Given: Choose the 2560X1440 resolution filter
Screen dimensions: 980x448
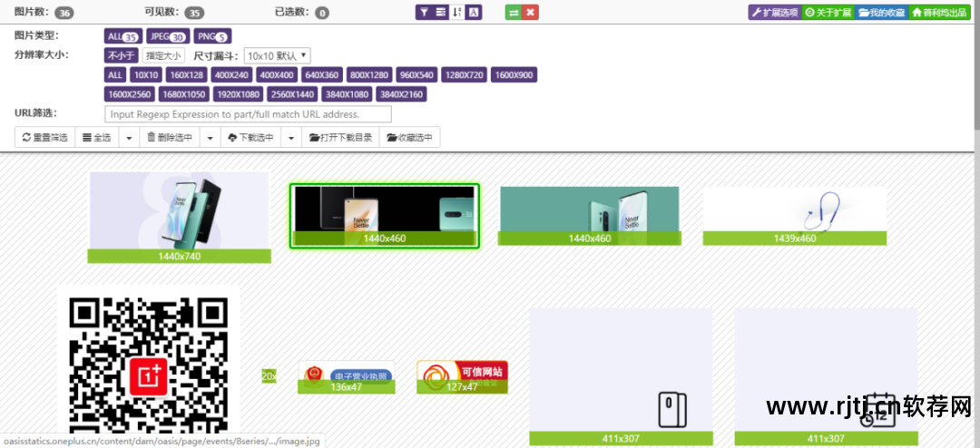Looking at the screenshot, I should click(292, 94).
